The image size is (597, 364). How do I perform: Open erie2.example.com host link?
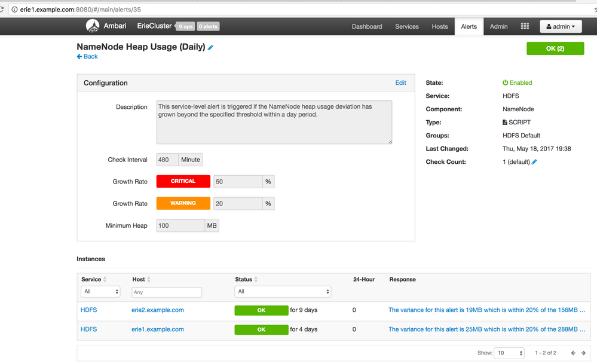click(158, 310)
